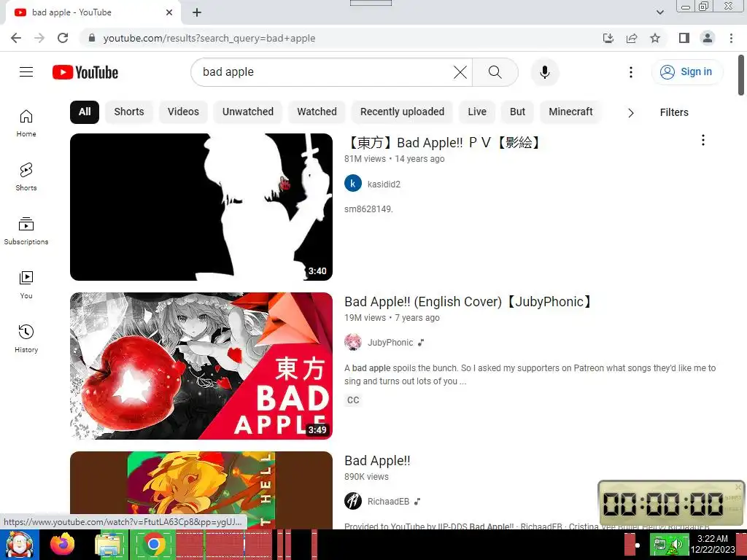The width and height of the screenshot is (747, 560).
Task: Open History in sidebar
Action: (x=26, y=338)
